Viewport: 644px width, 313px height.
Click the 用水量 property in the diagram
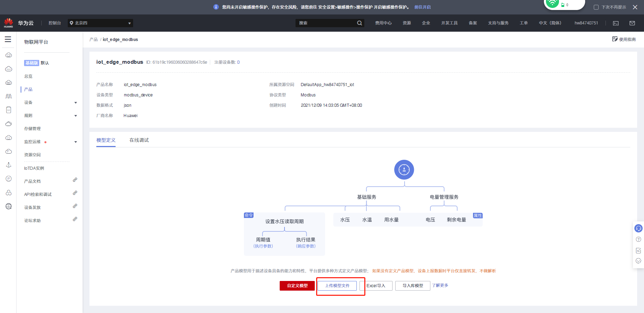tap(391, 220)
